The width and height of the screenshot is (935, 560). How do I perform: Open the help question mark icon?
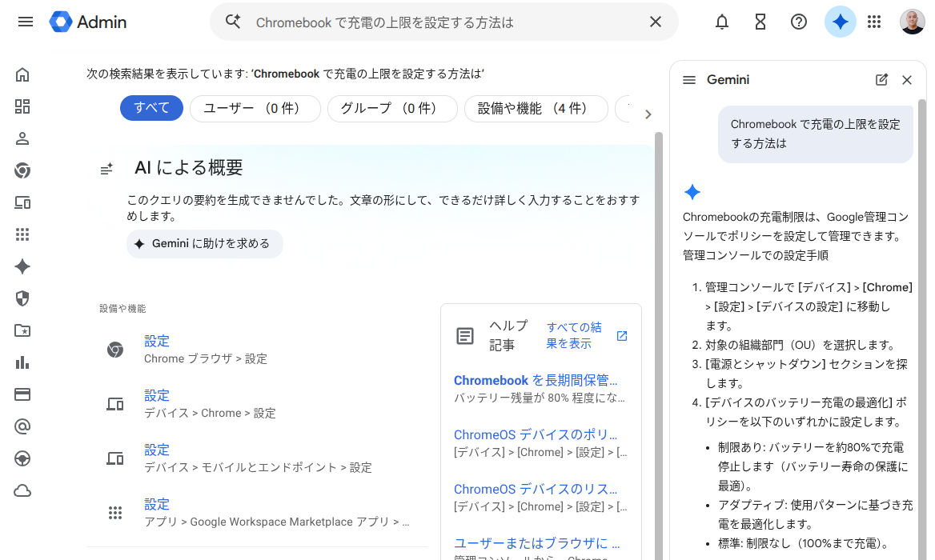click(x=798, y=22)
